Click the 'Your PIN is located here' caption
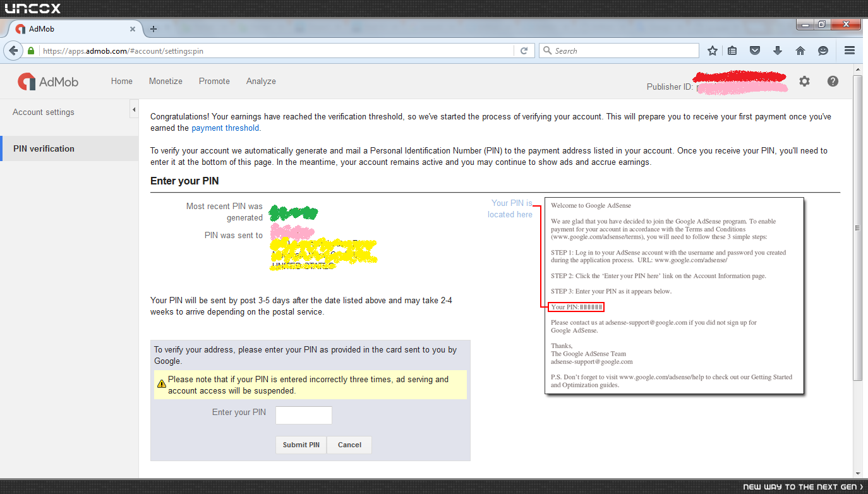The image size is (868, 494). tap(510, 208)
